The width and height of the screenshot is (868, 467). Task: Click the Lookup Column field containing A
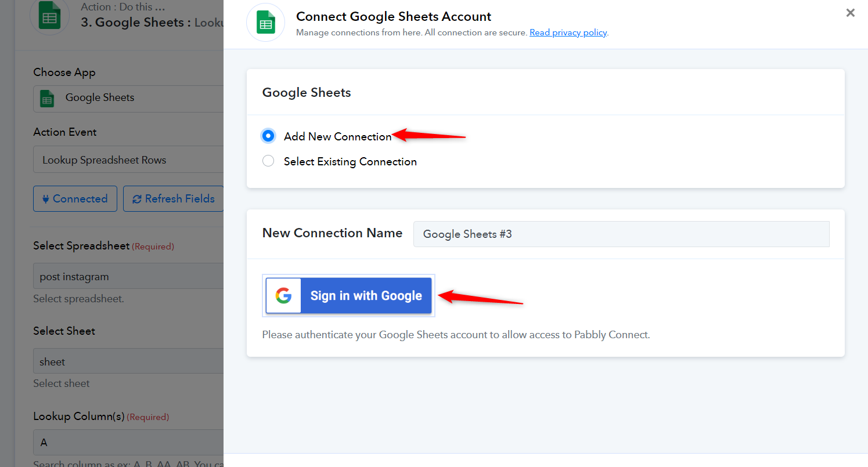click(x=128, y=443)
